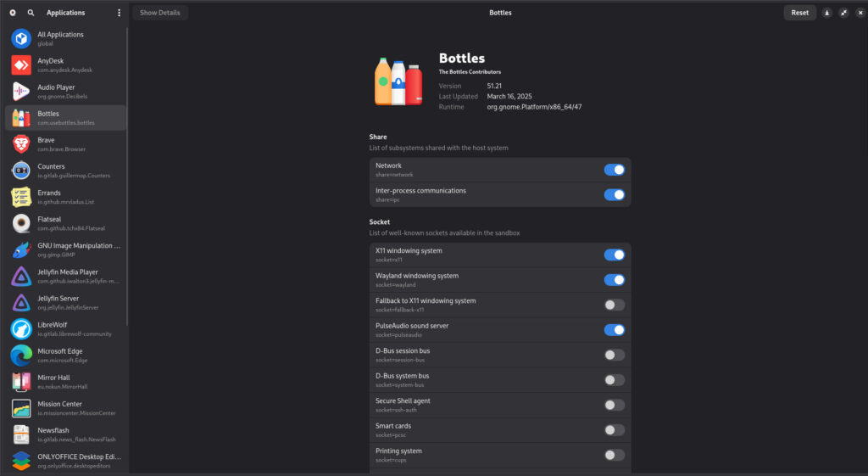Click the large Bottles logo in header
Screen dimensions: 868x476
(398, 81)
